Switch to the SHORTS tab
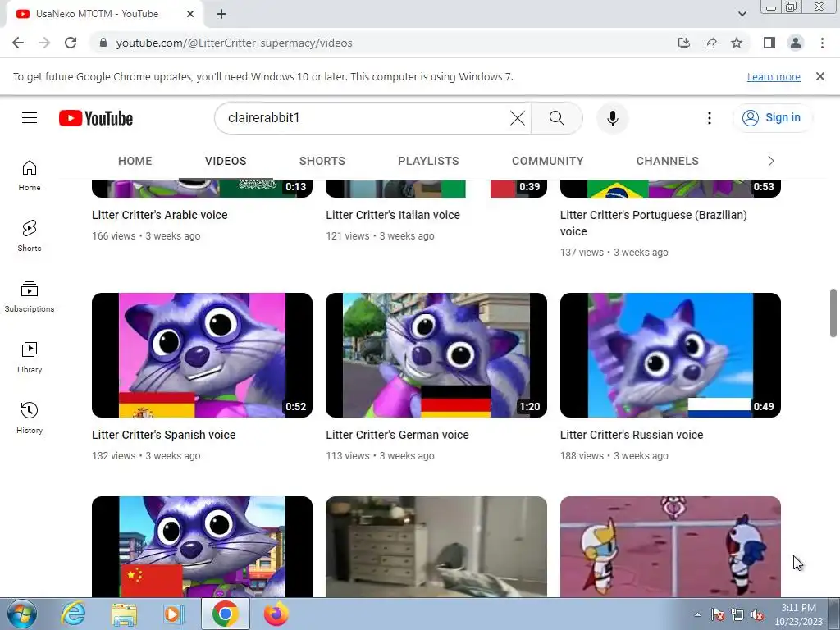 (322, 161)
